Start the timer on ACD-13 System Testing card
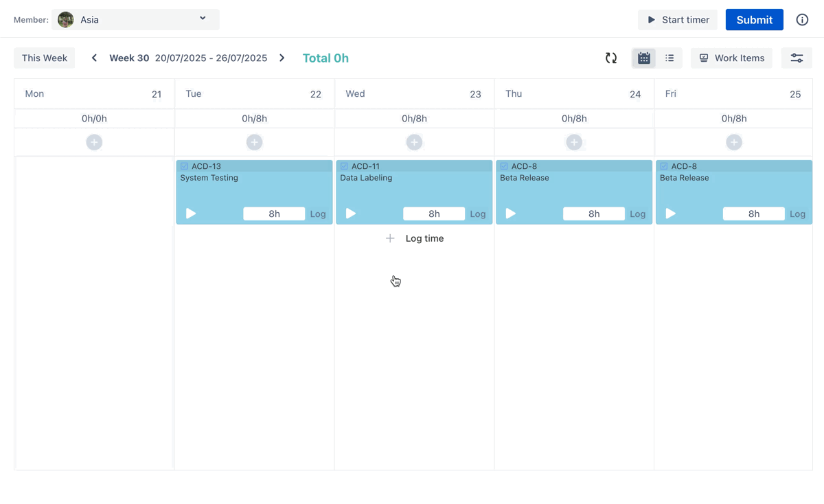The height and width of the screenshot is (504, 824). click(191, 214)
